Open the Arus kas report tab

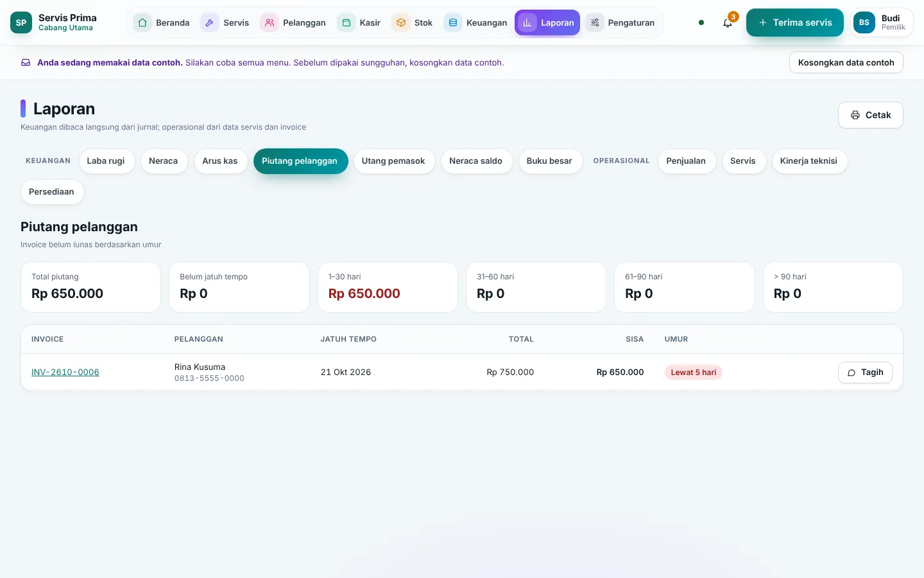pyautogui.click(x=220, y=161)
